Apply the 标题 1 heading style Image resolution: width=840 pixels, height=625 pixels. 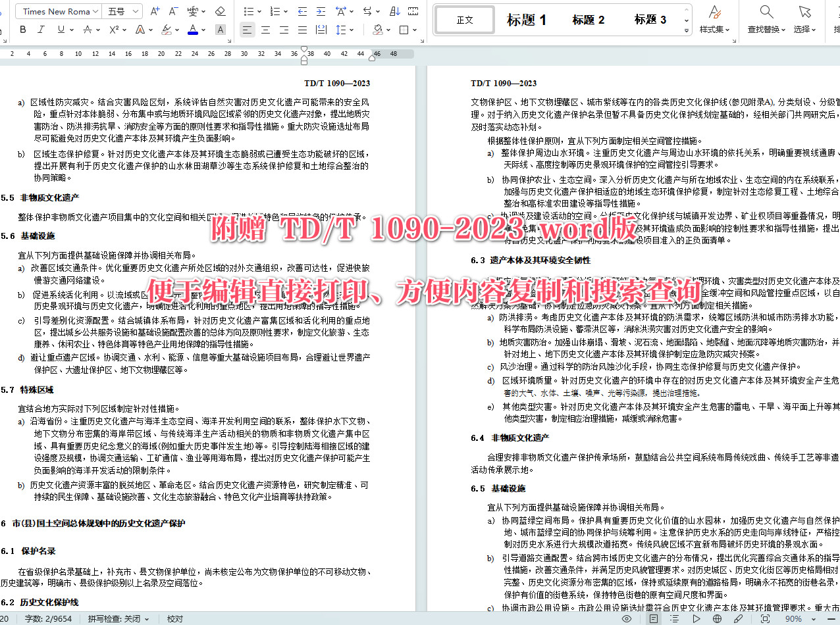tap(526, 20)
